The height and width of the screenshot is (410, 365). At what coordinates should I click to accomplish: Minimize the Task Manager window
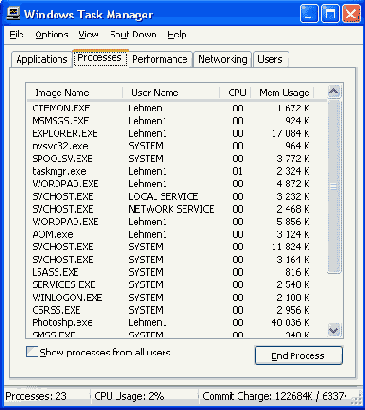[x=309, y=14]
